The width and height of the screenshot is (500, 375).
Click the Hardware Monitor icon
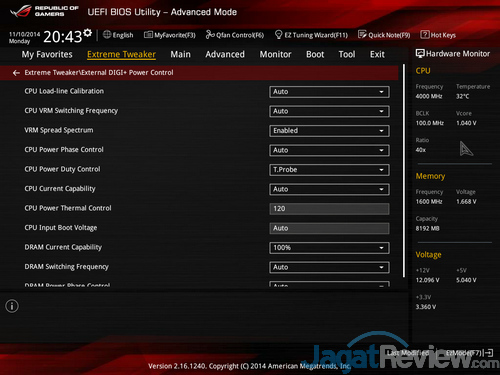pyautogui.click(x=420, y=54)
